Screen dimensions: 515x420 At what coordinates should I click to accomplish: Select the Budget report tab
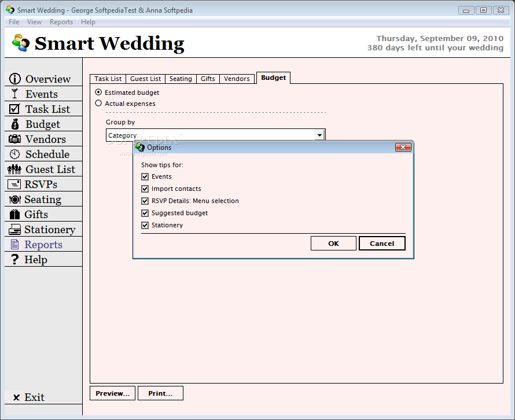click(x=273, y=78)
